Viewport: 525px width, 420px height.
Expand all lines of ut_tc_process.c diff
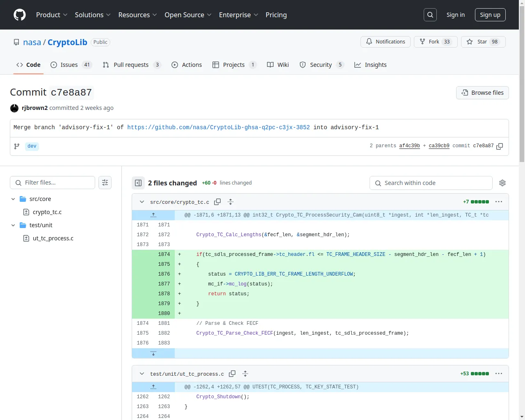click(245, 374)
